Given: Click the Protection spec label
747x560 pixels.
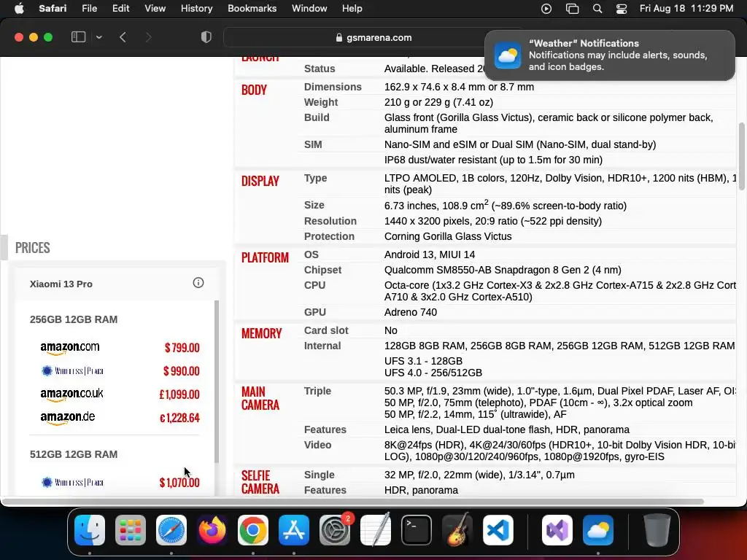Looking at the screenshot, I should (x=329, y=237).
